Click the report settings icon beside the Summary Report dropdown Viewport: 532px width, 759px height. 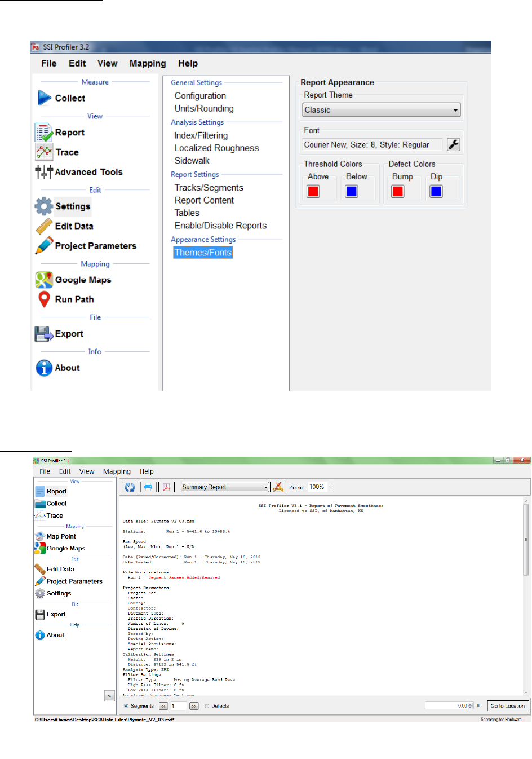coord(278,487)
